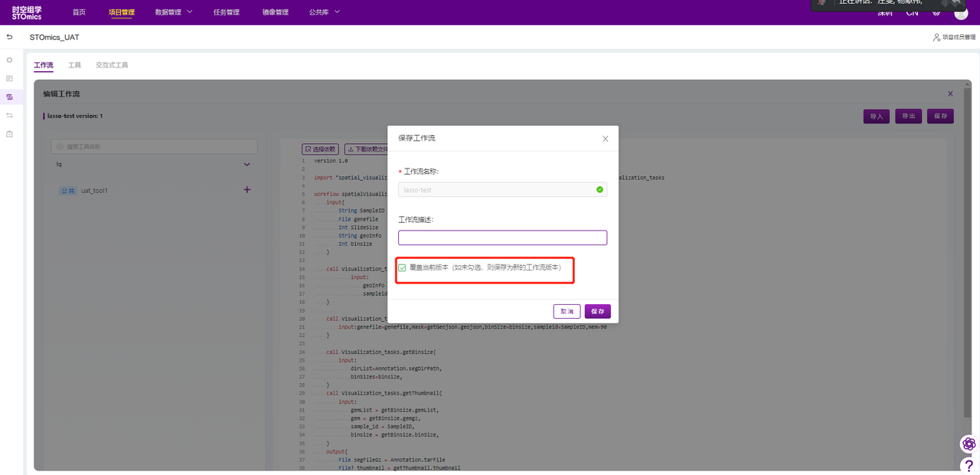Screen dimensions: 980x475
Task: Expand the 数据管理 dropdown menu
Action: [x=174, y=12]
